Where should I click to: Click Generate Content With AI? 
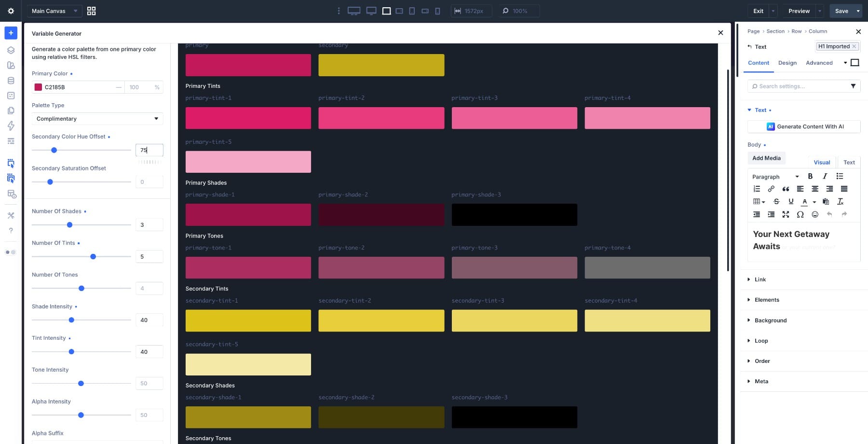point(804,126)
